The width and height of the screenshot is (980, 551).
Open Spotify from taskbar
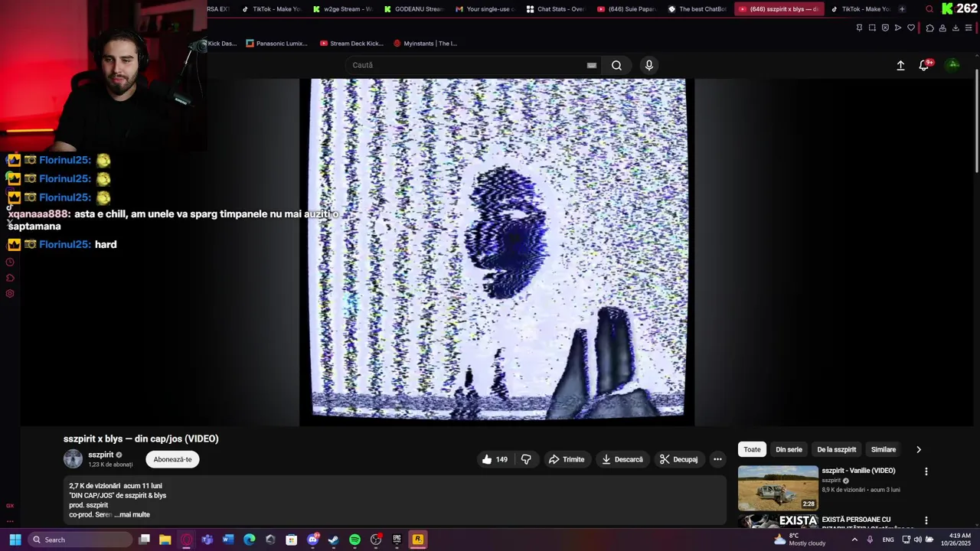click(x=354, y=540)
